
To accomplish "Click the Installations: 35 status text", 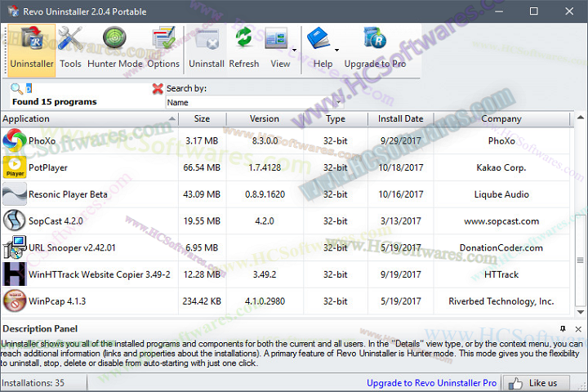I will click(x=33, y=383).
